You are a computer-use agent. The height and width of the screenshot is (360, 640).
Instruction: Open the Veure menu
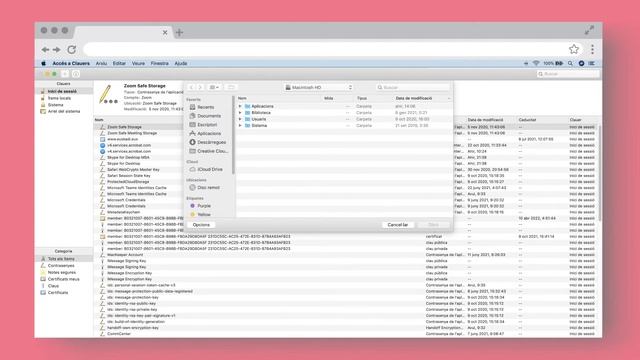tap(138, 63)
